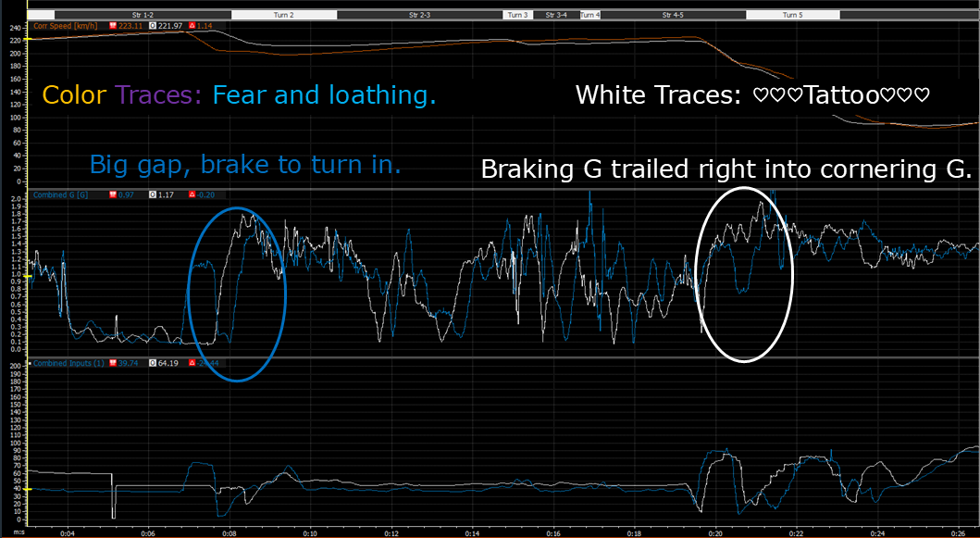The width and height of the screenshot is (980, 538).
Task: Click the 0:14 time axis label
Action: click(473, 533)
